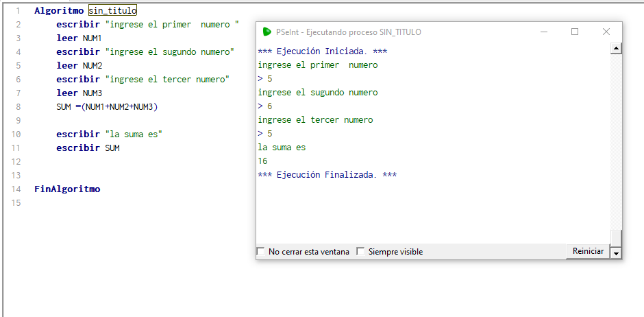The height and width of the screenshot is (317, 644).
Task: Click the sin_titulo algorithm name in editor
Action: (x=112, y=11)
